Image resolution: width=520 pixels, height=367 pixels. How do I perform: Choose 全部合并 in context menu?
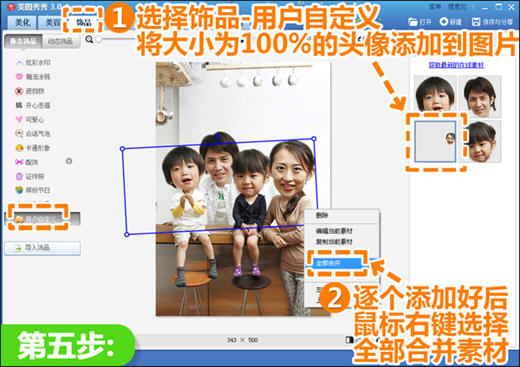tap(337, 263)
